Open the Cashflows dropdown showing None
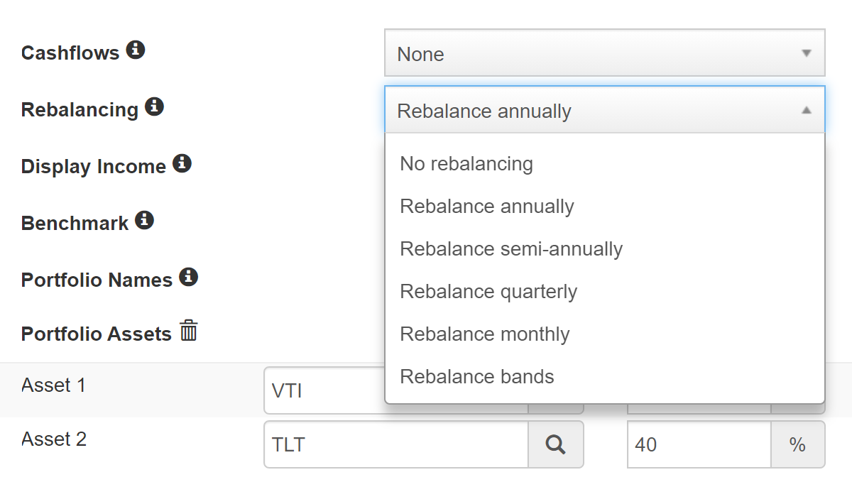Image resolution: width=852 pixels, height=504 pixels. 605,53
